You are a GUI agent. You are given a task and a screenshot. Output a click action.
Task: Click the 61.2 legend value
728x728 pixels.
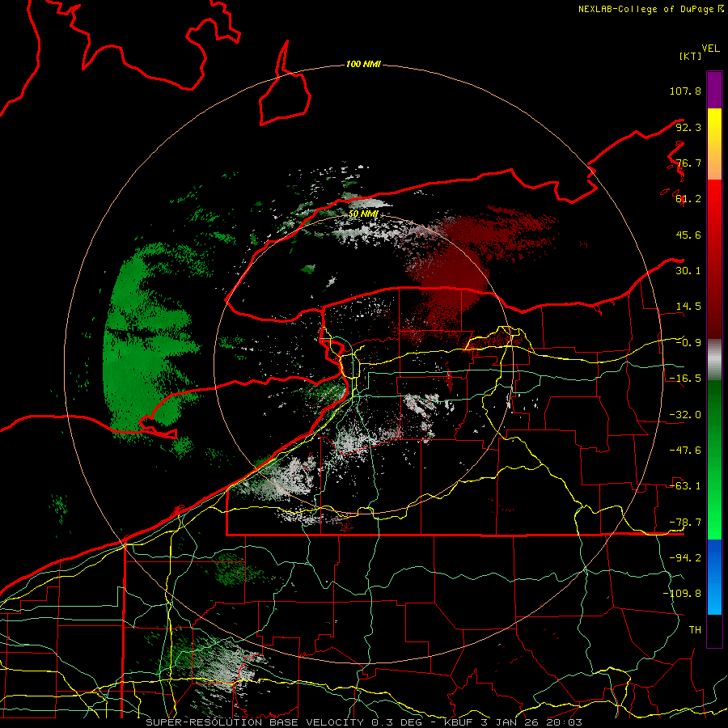coord(688,199)
